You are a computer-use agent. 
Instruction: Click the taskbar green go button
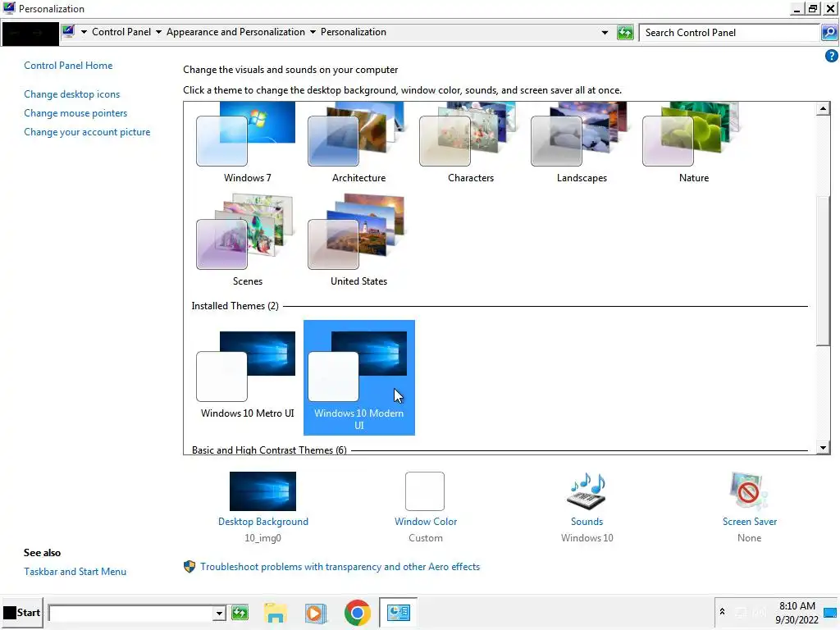pos(240,613)
